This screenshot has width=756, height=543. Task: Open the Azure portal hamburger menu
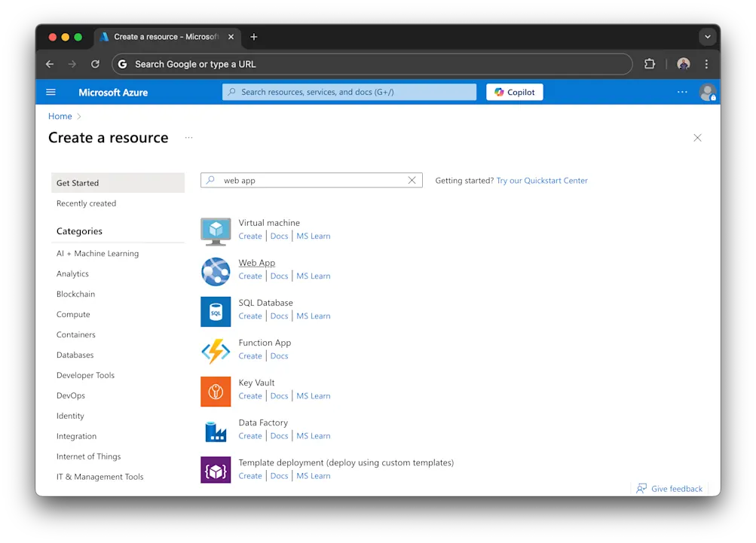click(x=51, y=91)
